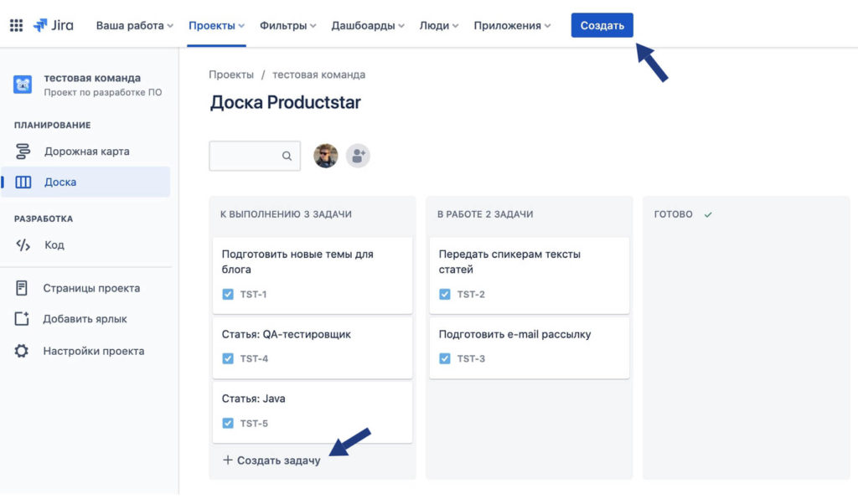The height and width of the screenshot is (504, 858).
Task: Click the TST-2 task type icon
Action: coord(444,294)
